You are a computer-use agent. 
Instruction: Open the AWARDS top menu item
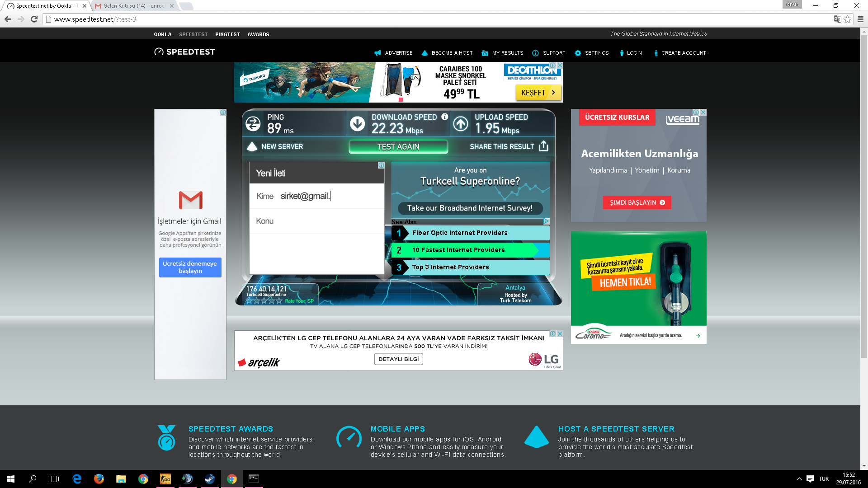click(x=258, y=34)
